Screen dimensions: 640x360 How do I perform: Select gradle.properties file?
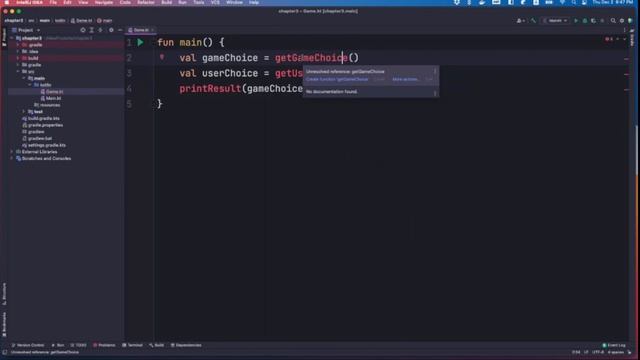pyautogui.click(x=45, y=125)
